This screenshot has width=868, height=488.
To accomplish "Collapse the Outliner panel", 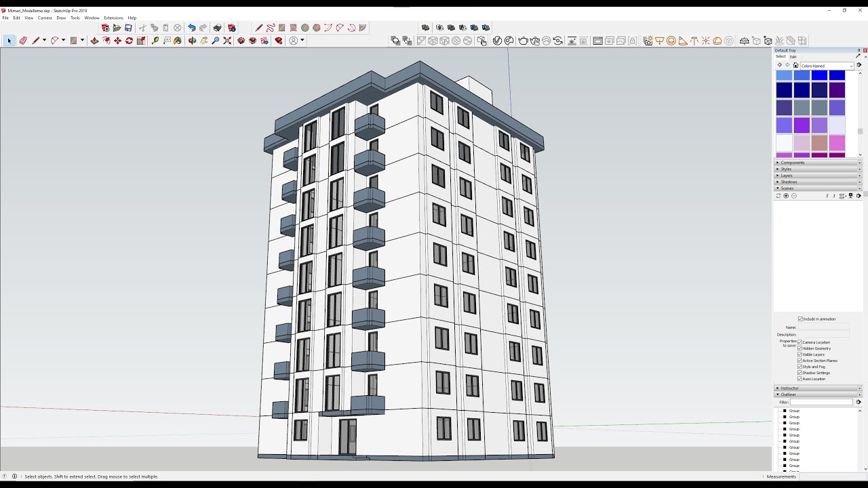I will coord(818,394).
